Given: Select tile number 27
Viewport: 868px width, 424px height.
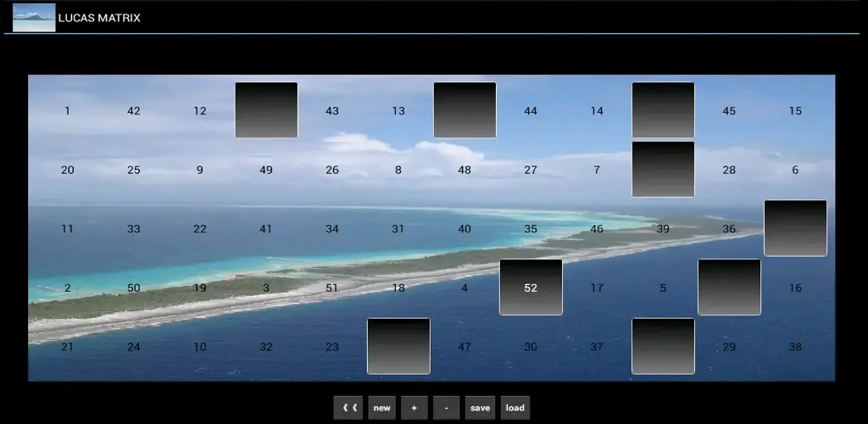Looking at the screenshot, I should pos(531,170).
